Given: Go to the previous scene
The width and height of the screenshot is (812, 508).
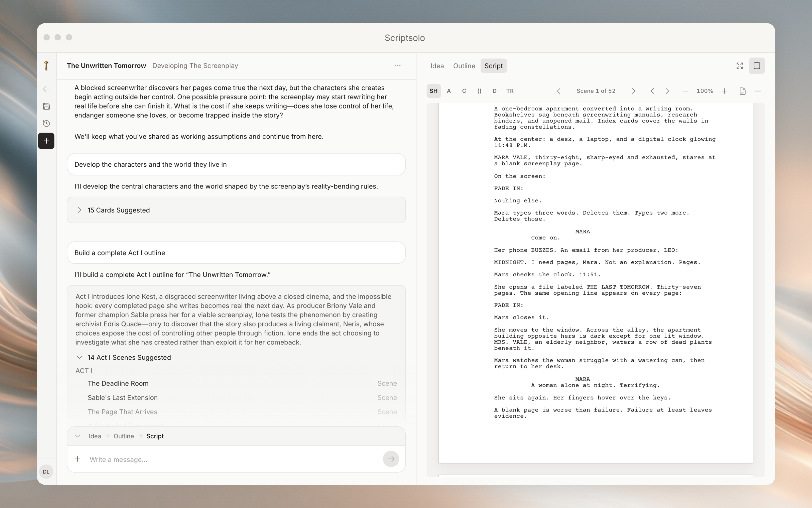Looking at the screenshot, I should pyautogui.click(x=559, y=91).
